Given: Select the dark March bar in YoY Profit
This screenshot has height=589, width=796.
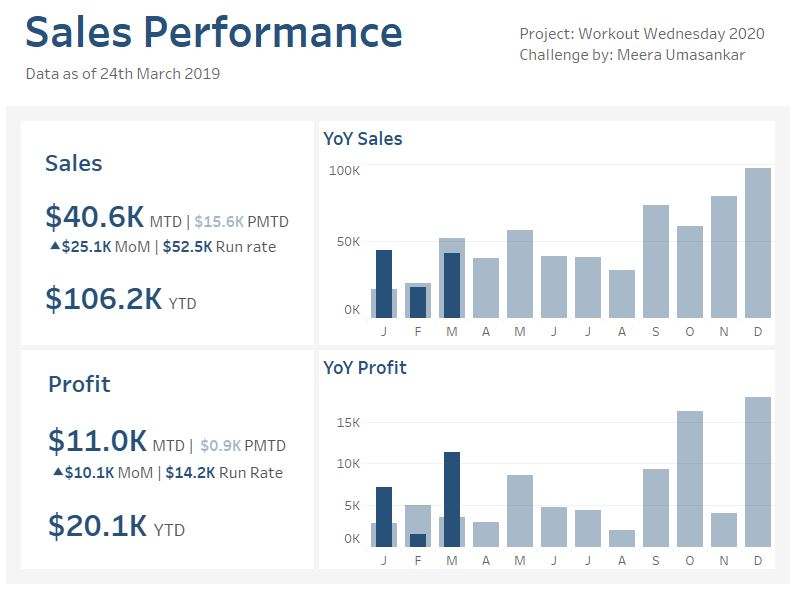Looking at the screenshot, I should 452,499.
